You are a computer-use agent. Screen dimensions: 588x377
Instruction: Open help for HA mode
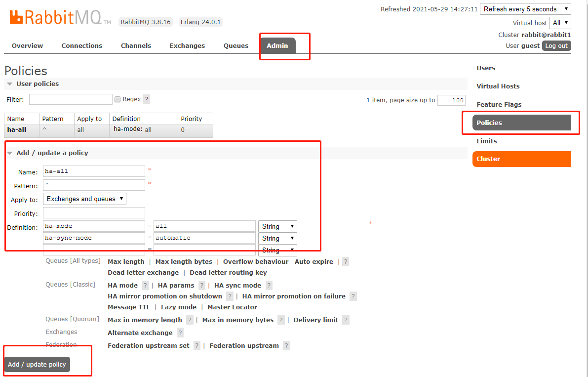click(145, 285)
